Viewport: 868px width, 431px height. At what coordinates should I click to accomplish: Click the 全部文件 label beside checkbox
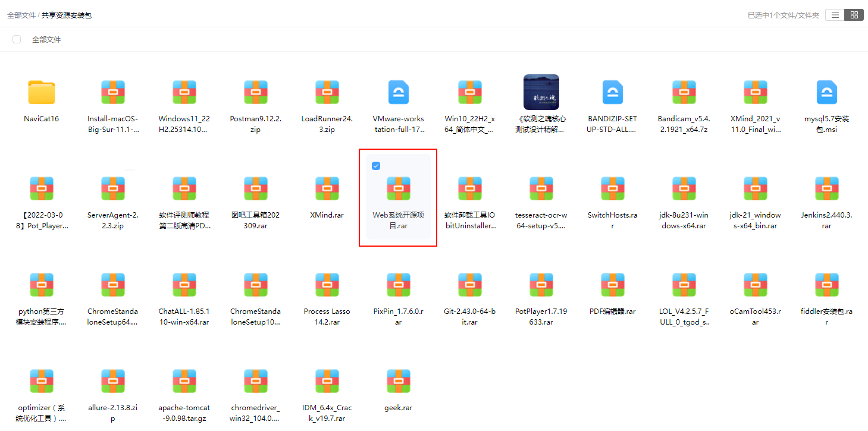click(x=46, y=40)
